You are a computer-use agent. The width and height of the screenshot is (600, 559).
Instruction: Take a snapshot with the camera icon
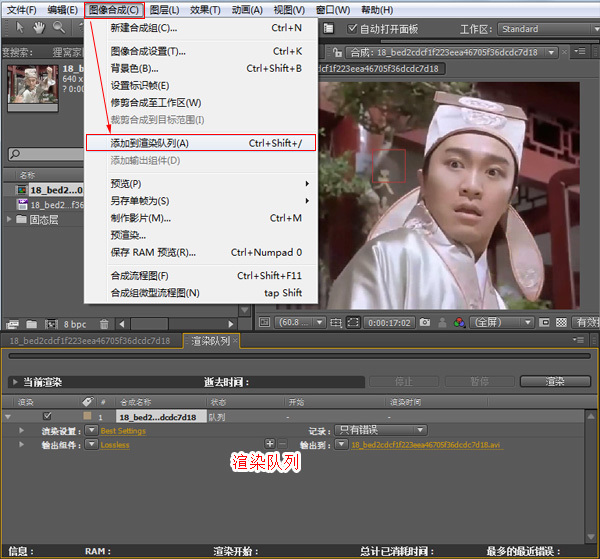coord(425,323)
